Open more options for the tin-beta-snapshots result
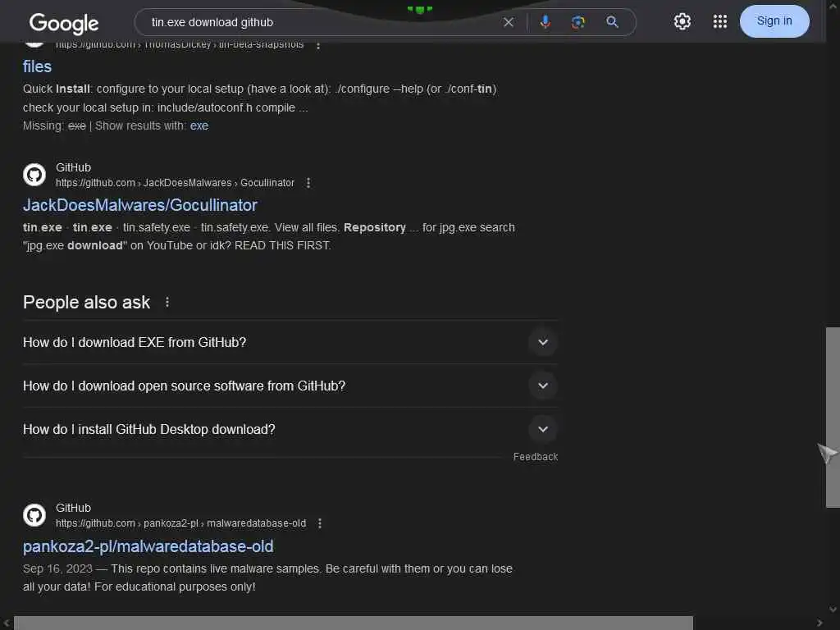This screenshot has width=840, height=630. (x=318, y=45)
